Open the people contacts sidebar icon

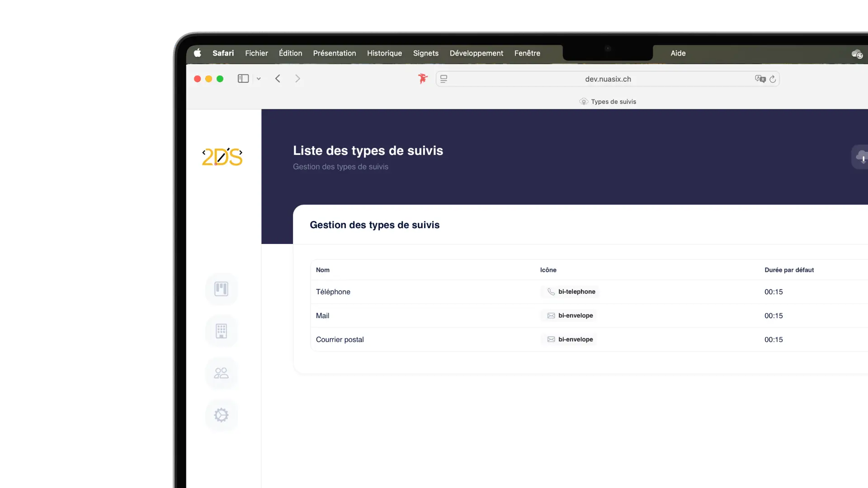(x=222, y=373)
